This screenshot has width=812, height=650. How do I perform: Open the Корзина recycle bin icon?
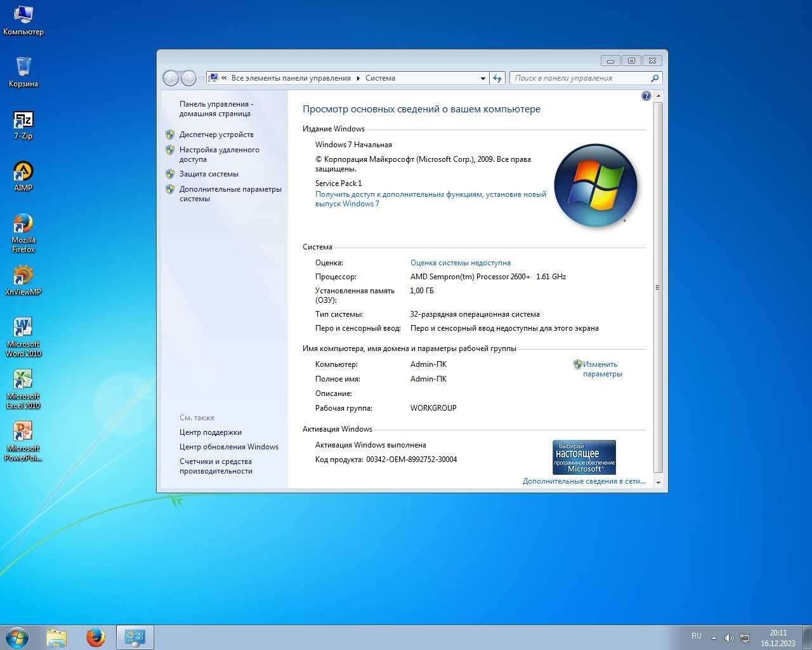pos(23,72)
